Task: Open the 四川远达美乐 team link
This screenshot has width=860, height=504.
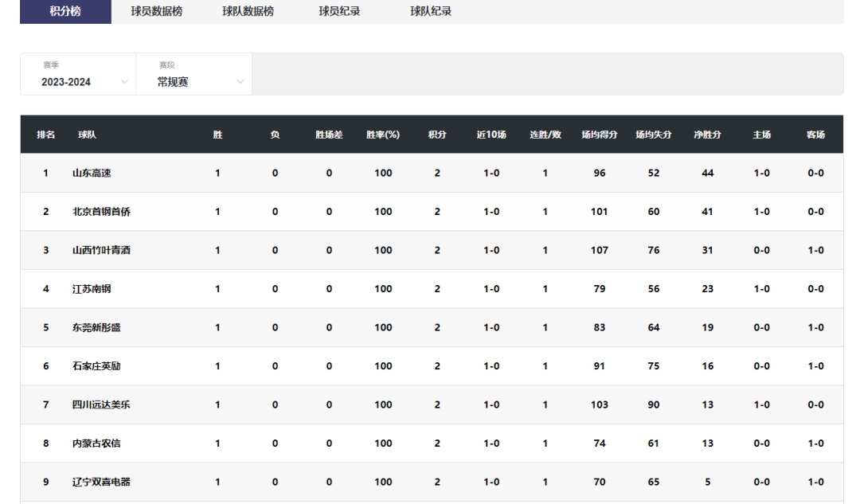Action: click(102, 404)
